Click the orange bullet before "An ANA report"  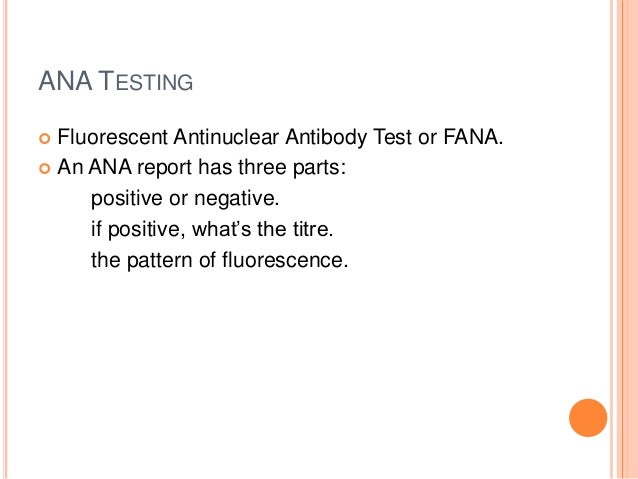tap(45, 168)
